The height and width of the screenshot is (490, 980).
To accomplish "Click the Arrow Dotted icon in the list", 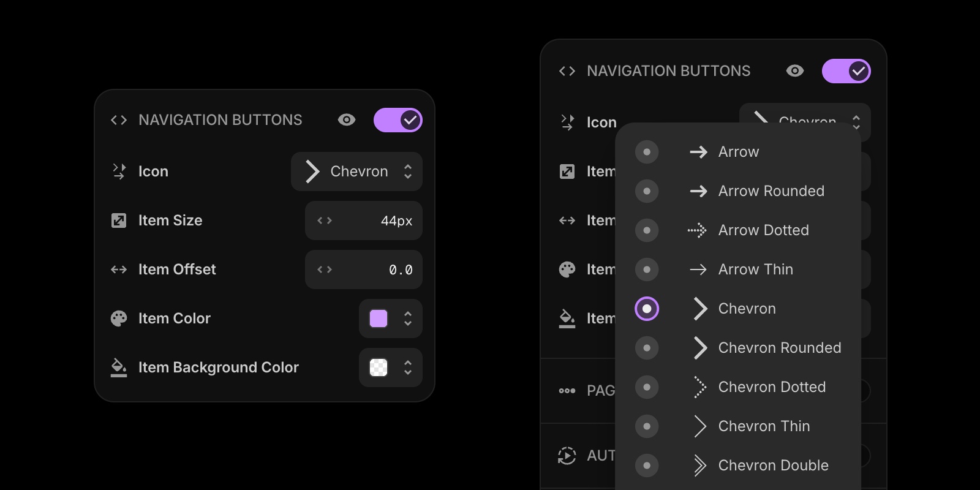I will [698, 230].
